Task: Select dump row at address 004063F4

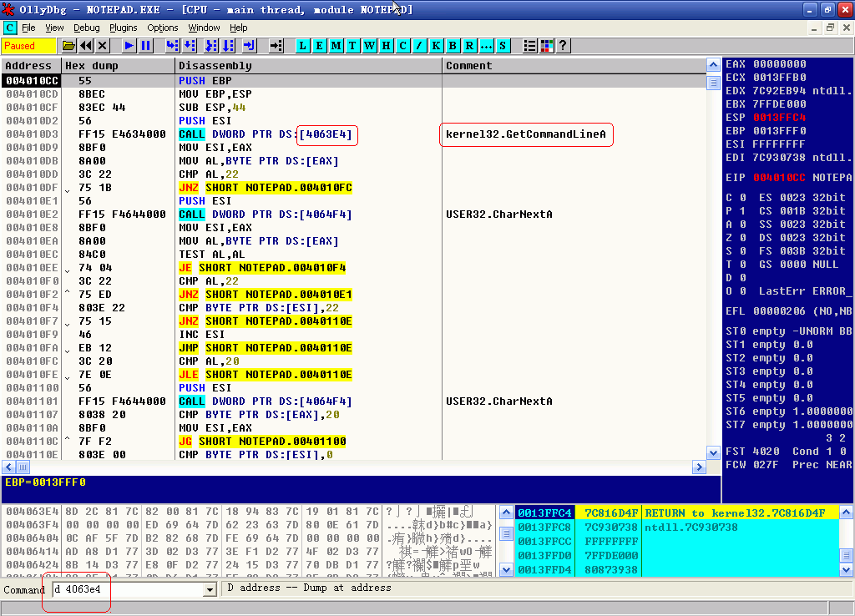Action: click(x=248, y=525)
